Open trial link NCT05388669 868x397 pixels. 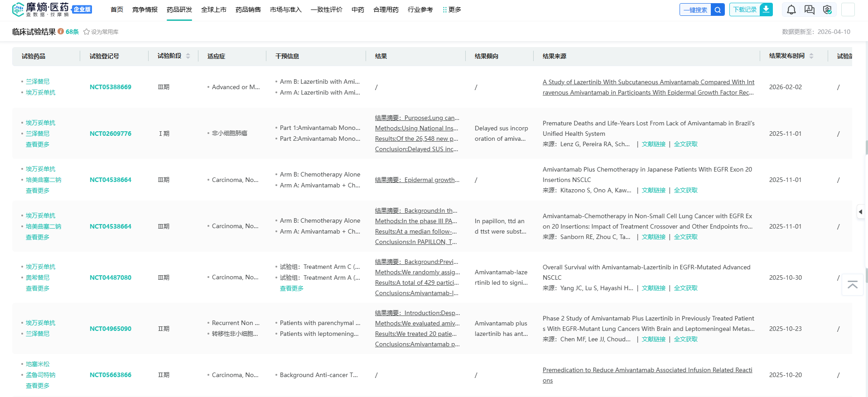(x=111, y=87)
